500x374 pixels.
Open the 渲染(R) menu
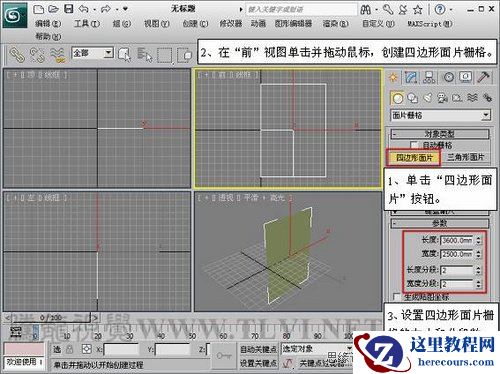(x=335, y=24)
